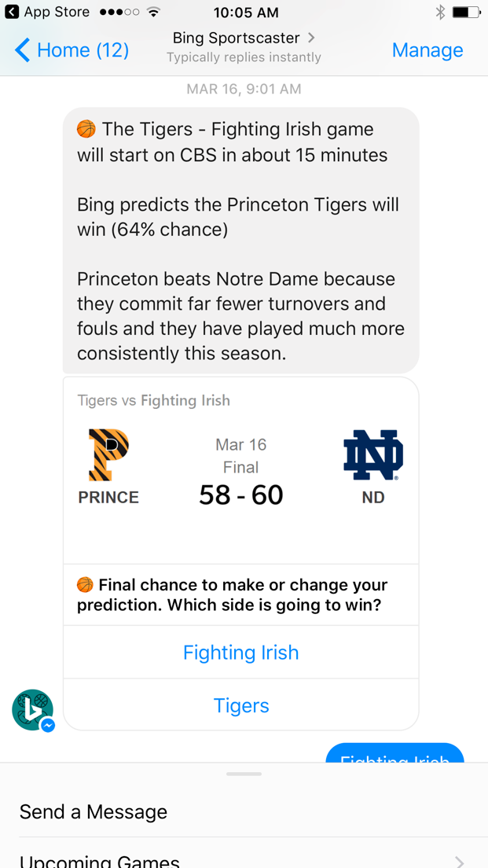488x868 pixels.
Task: Tap the Princeton Tigers team logo
Action: tap(108, 456)
